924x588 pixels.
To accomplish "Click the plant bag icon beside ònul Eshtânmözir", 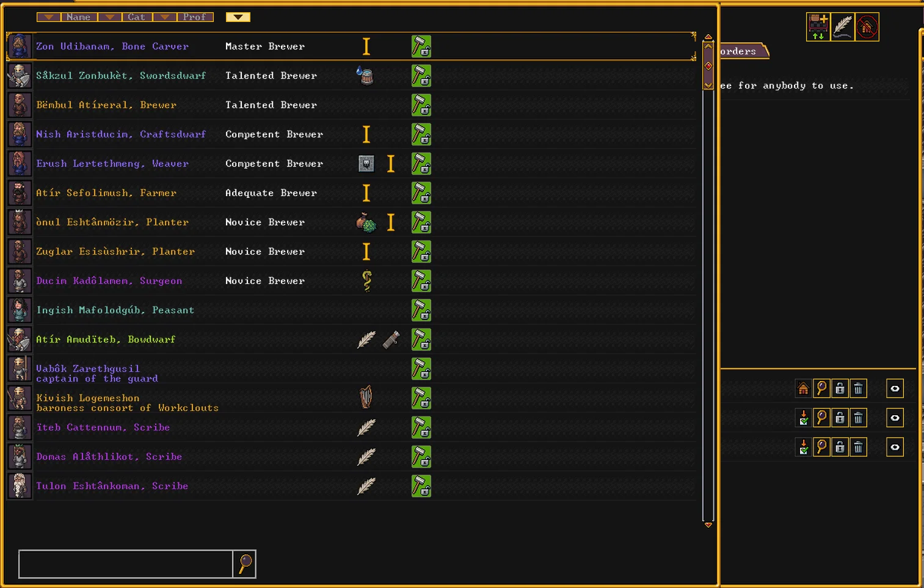I will click(x=366, y=222).
